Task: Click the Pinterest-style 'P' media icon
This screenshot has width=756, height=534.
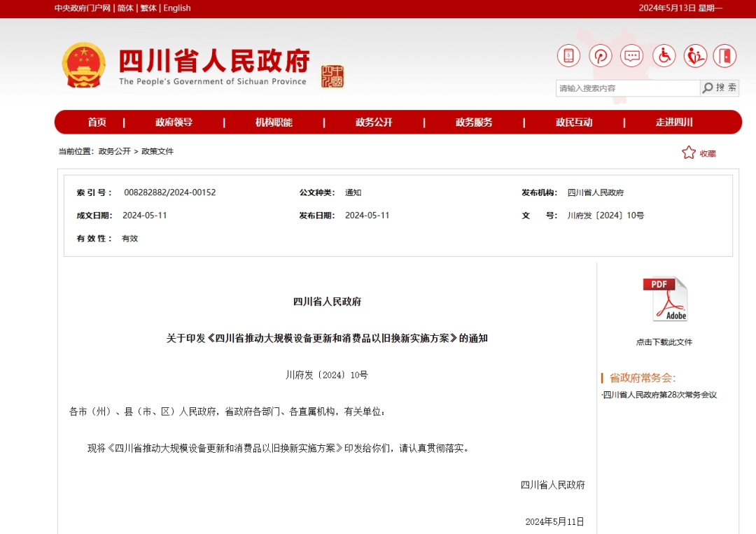Action: (x=600, y=55)
